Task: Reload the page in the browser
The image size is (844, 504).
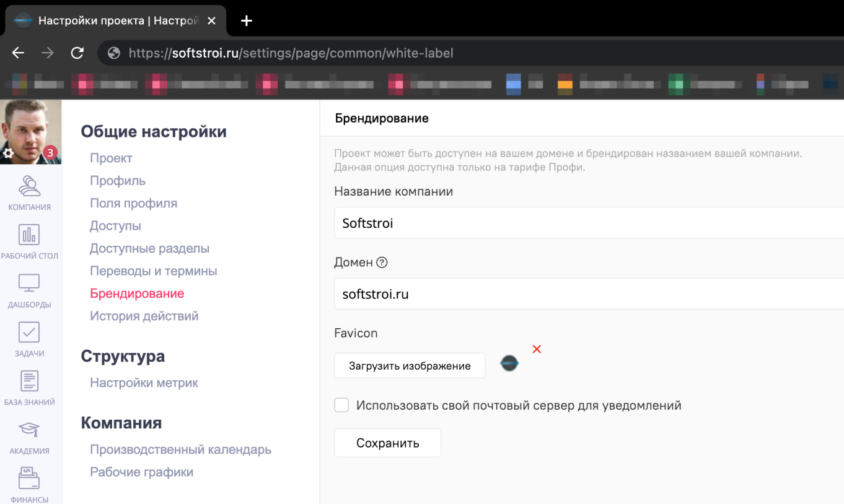Action: coord(77,53)
